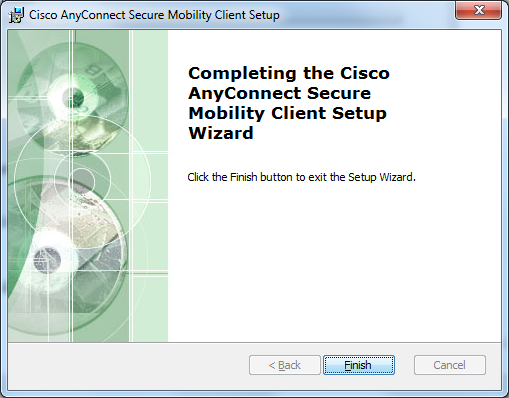Click the top CD disc in banner
This screenshot has width=509, height=398.
[73, 97]
